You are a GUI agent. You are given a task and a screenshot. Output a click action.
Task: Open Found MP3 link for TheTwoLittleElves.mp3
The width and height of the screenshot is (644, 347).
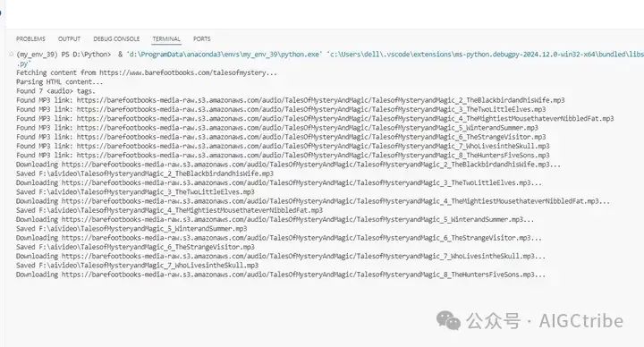coord(311,109)
